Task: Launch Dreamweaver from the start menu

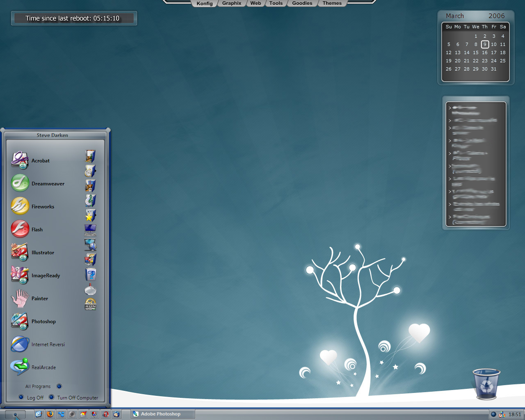Action: (x=38, y=183)
